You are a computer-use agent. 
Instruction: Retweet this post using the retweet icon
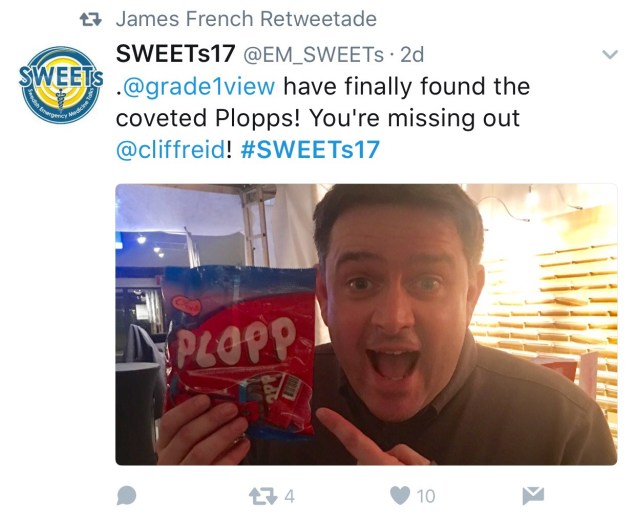click(x=263, y=496)
